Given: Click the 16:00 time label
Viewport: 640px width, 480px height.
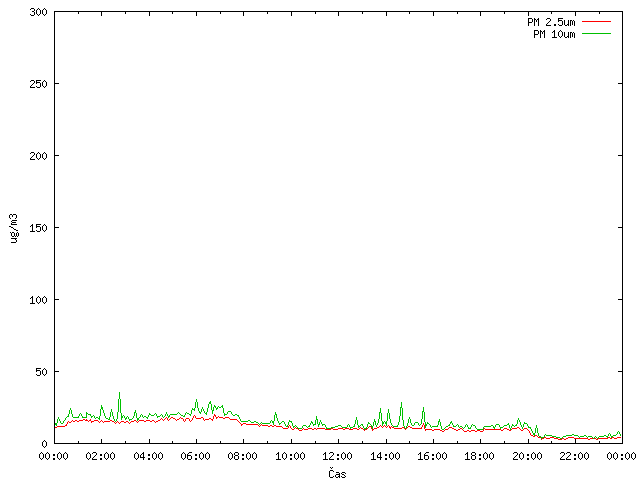Looking at the screenshot, I should click(x=433, y=456).
